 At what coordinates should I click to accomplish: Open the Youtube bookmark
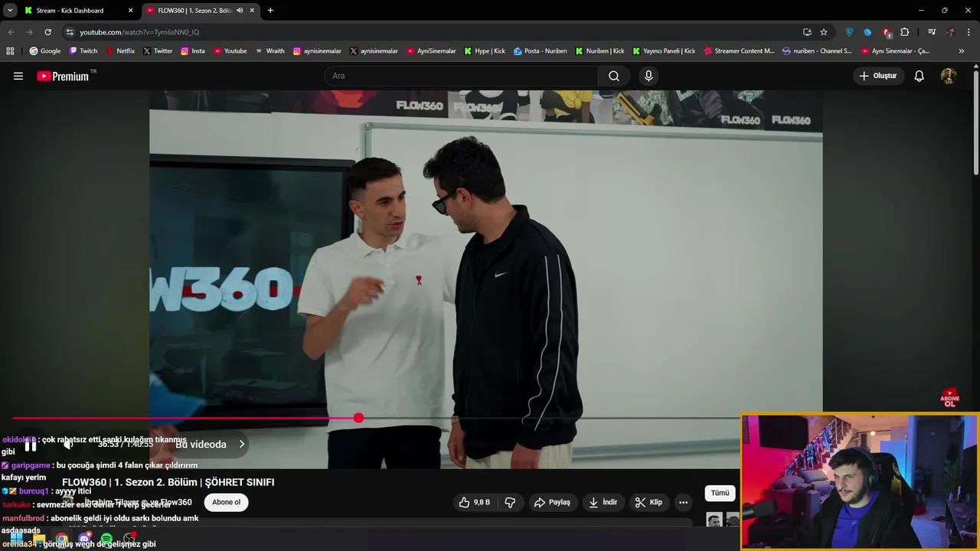[x=230, y=51]
